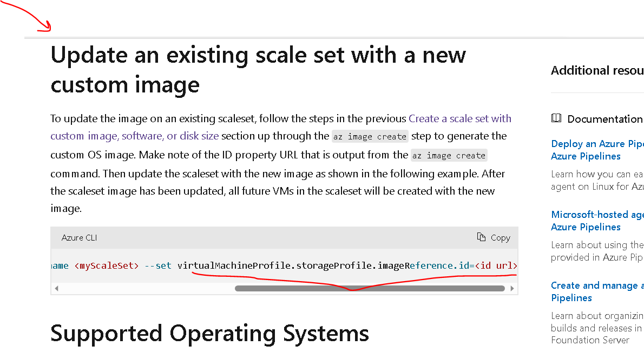
Task: Click the Documentation book icon
Action: click(x=556, y=118)
